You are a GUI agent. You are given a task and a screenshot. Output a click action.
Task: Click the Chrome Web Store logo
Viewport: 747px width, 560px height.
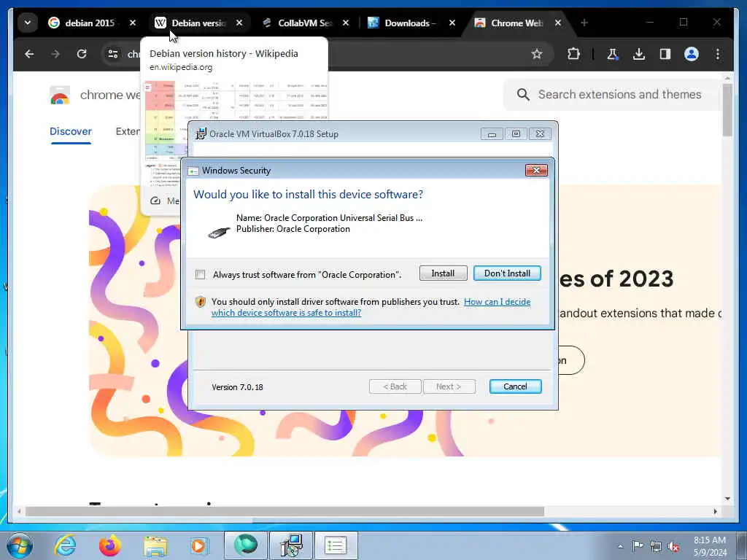(60, 96)
